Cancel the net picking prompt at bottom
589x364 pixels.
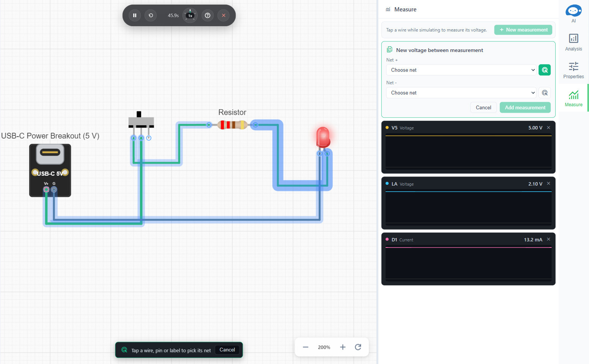coord(227,350)
